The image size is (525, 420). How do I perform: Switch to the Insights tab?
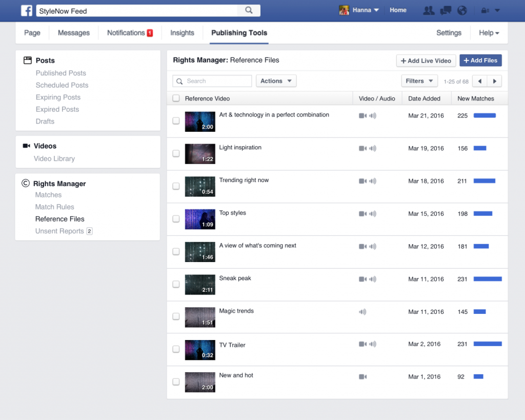coord(181,32)
